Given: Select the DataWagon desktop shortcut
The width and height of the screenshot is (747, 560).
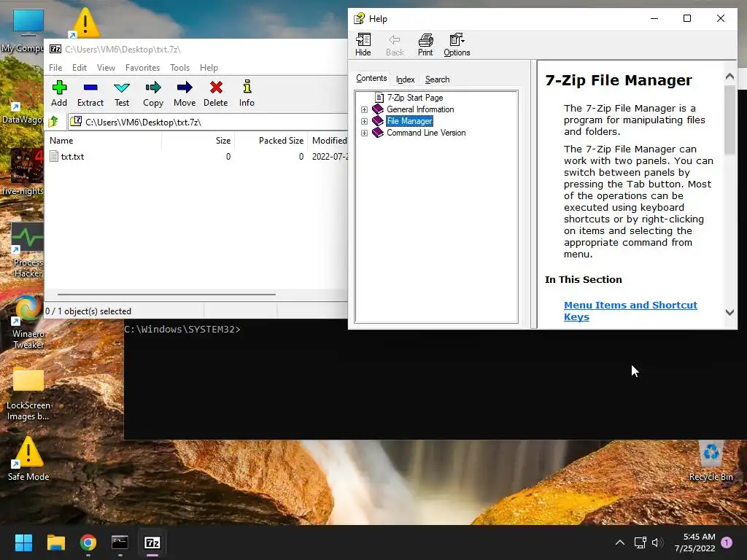Looking at the screenshot, I should click(x=23, y=112).
